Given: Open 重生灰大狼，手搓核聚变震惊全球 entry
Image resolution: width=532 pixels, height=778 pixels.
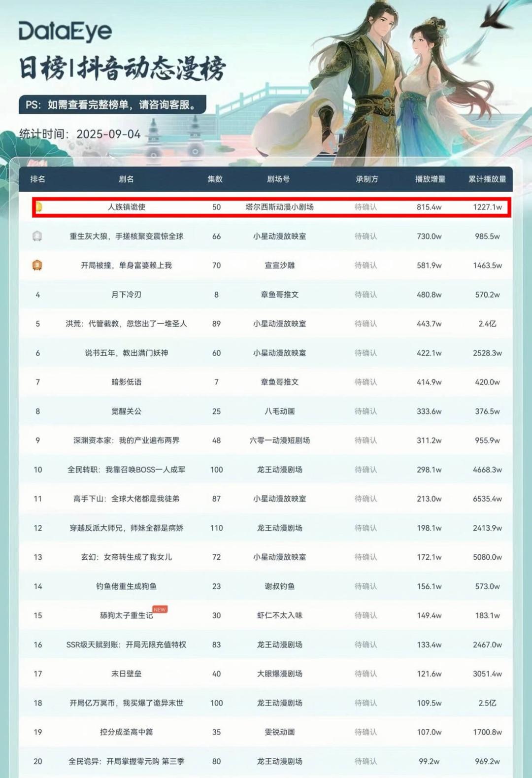Looking at the screenshot, I should (127, 237).
